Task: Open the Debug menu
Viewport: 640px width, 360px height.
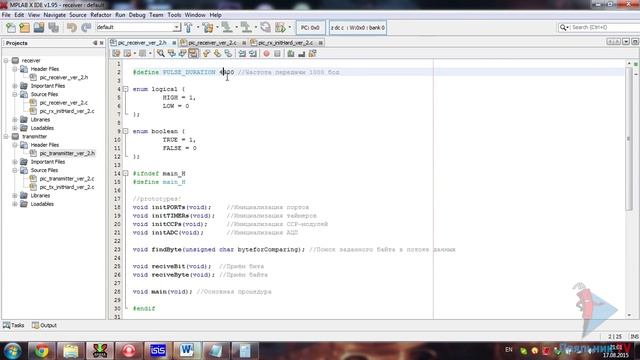Action: [x=137, y=15]
